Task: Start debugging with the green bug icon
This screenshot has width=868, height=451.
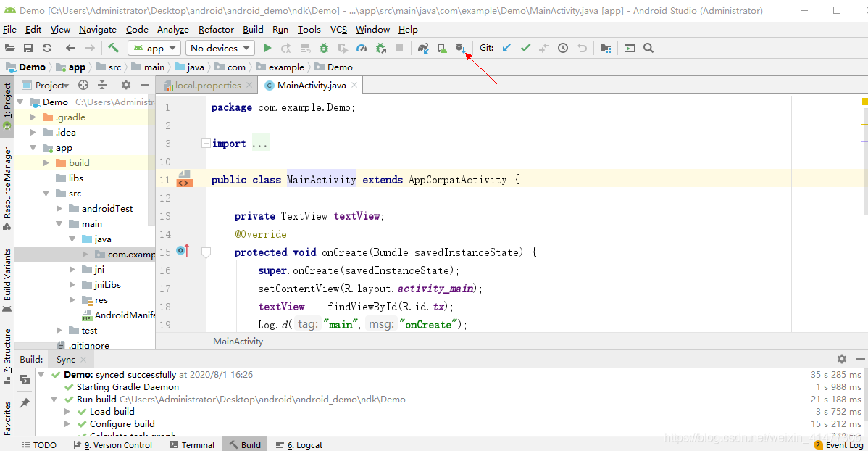Action: (324, 48)
